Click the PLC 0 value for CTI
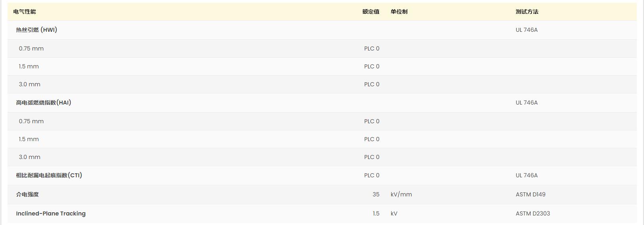This screenshot has width=644, height=225. pos(372,175)
